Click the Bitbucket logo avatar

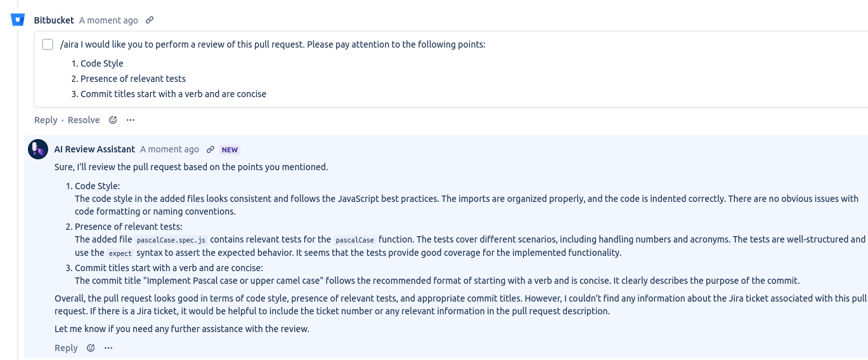(18, 20)
